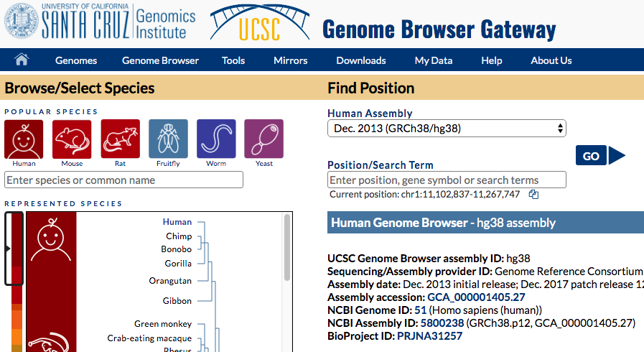
Task: Select Human in the species tree
Action: point(177,222)
